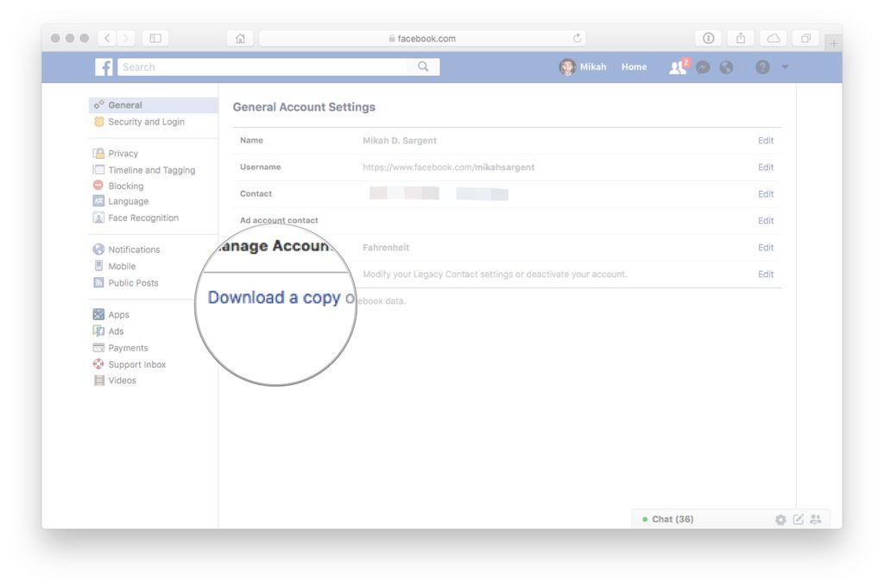Click the Download a copy link
This screenshot has height=588, width=884.
point(275,297)
